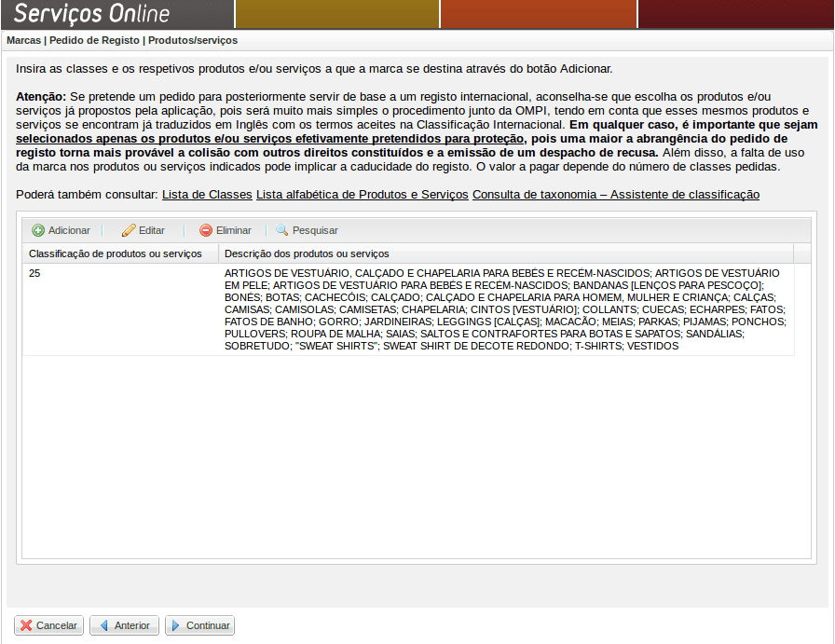Go back using the Anterior button

pos(124,625)
